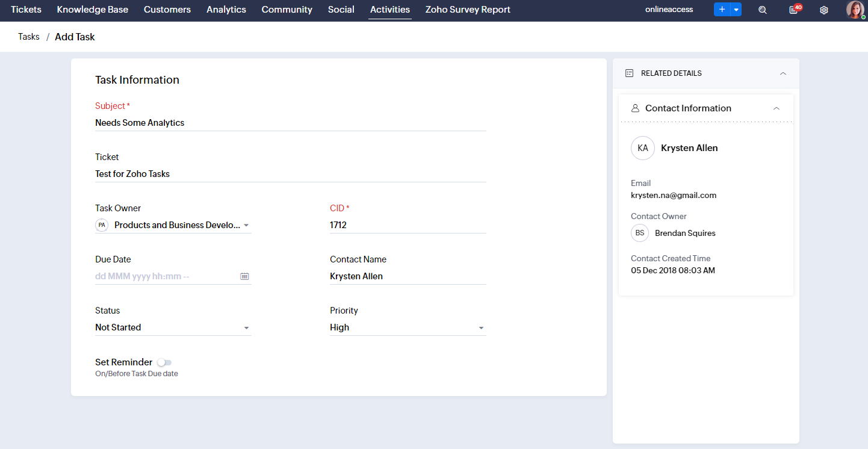Click the Related Details panel icon
Viewport: 868px width, 449px height.
pyautogui.click(x=630, y=73)
